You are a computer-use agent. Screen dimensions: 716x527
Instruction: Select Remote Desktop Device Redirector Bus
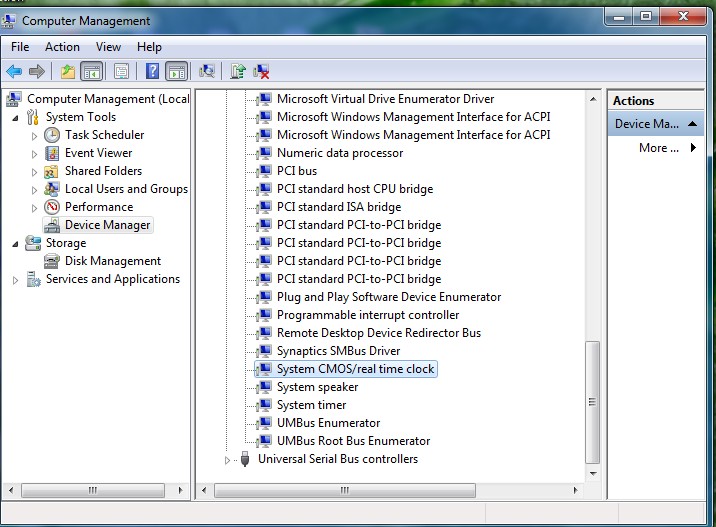click(379, 333)
